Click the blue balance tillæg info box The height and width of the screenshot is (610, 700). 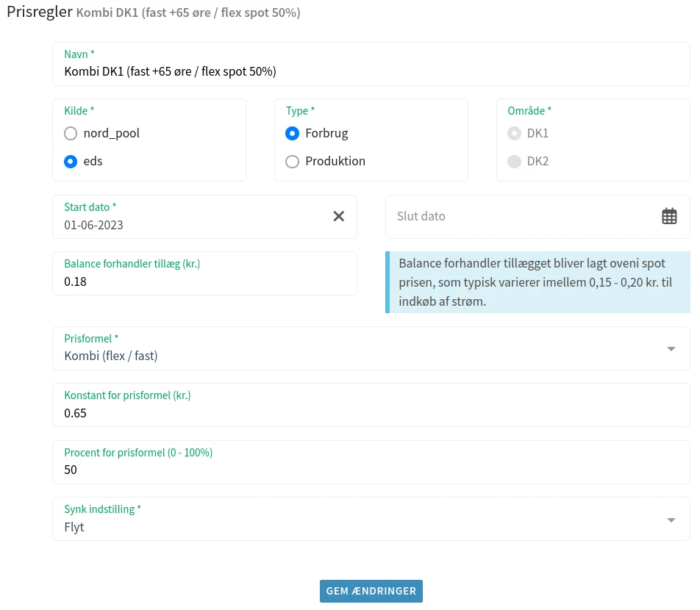point(538,282)
